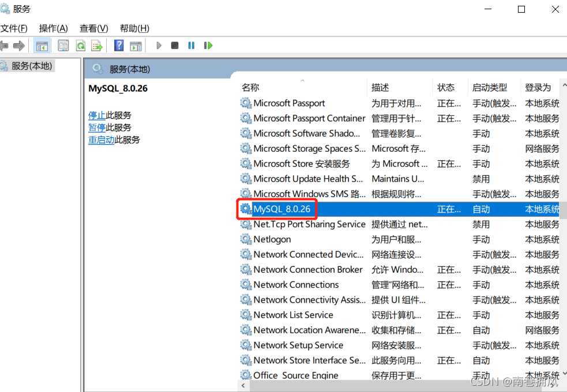Toggle the show/hide console tree icon
This screenshot has width=567, height=392.
point(42,46)
